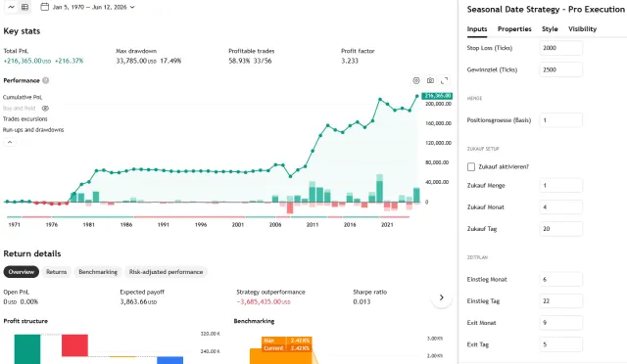Viewport: 627px width, 364px height.
Task: Click the Stop Loss (Ticks) input field
Action: point(560,48)
